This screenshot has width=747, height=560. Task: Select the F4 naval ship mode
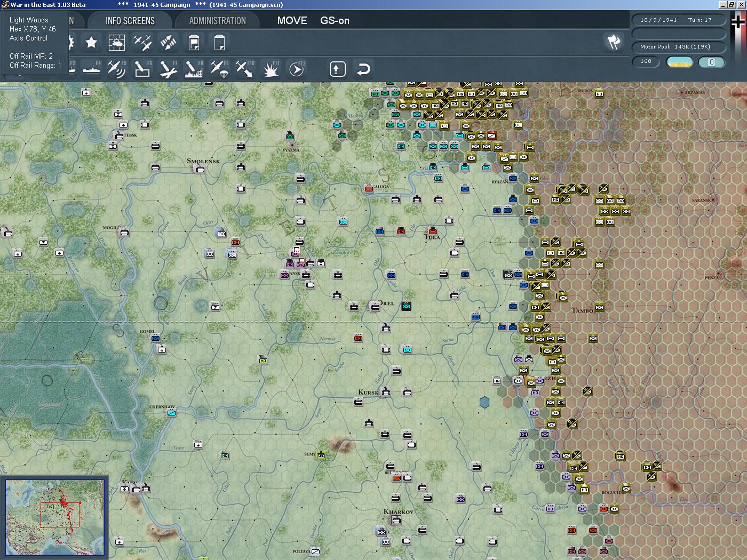point(91,69)
